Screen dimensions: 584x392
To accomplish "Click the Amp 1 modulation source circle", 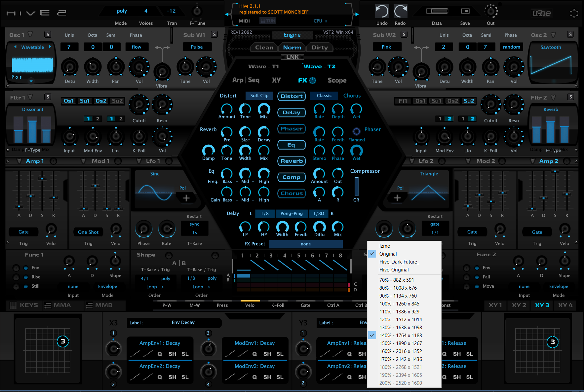I will tap(53, 161).
